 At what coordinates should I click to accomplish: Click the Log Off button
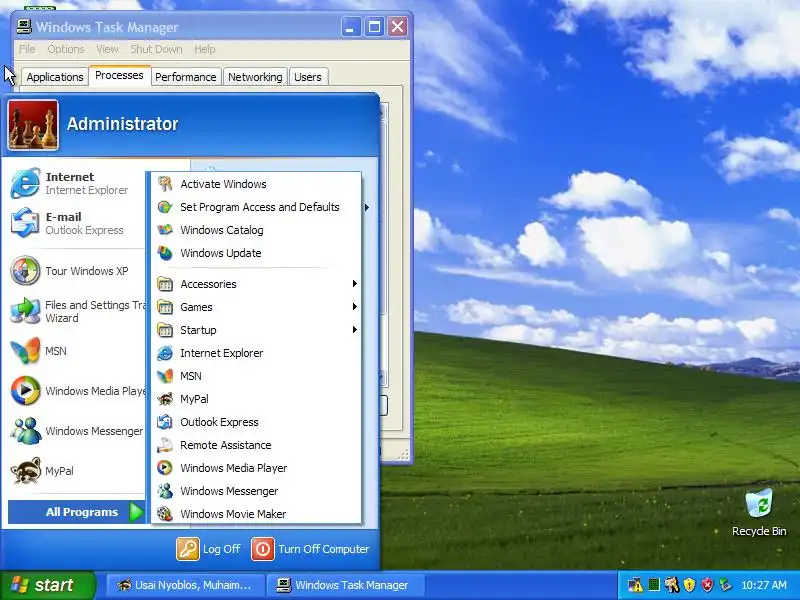pos(208,549)
